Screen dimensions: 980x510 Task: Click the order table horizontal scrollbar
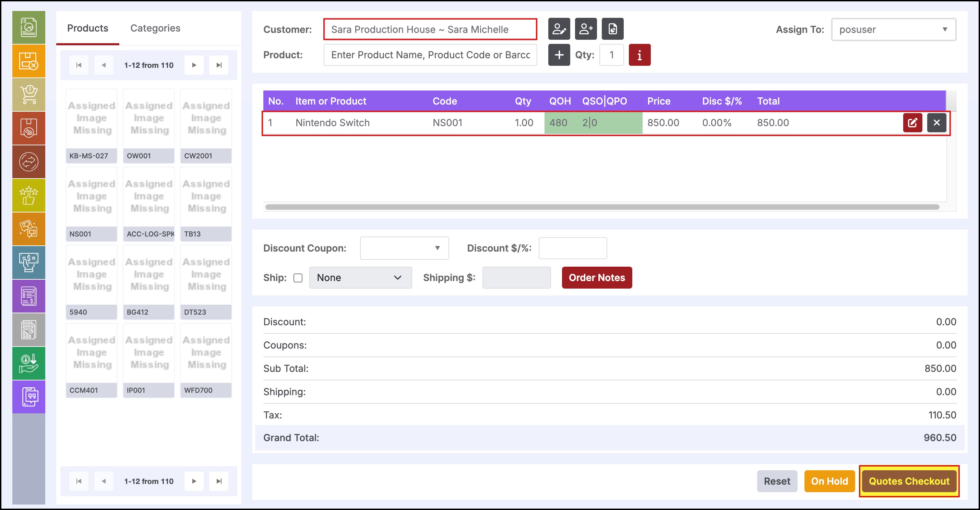pos(602,207)
